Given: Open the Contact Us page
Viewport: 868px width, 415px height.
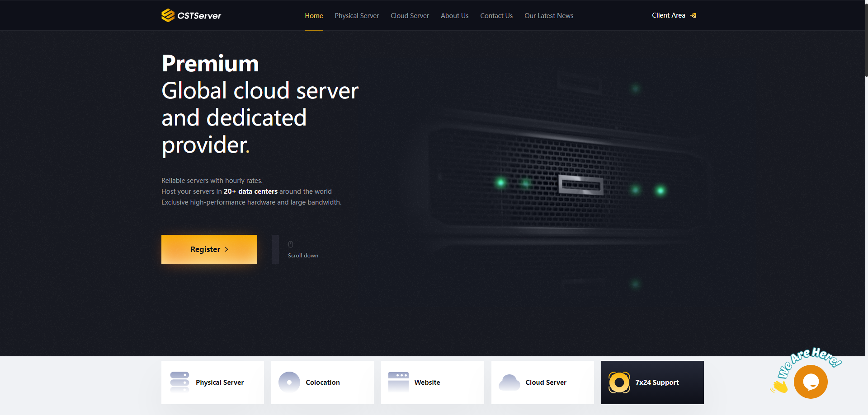Looking at the screenshot, I should coord(496,15).
